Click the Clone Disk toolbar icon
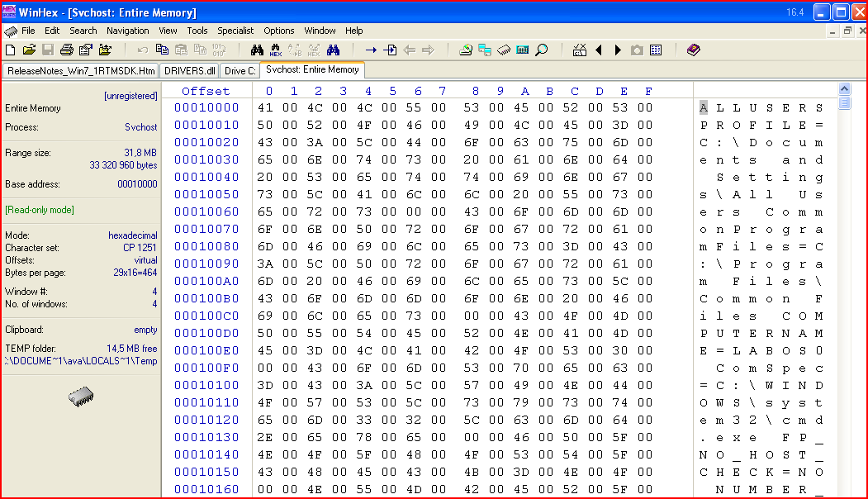Screen dimensions: 868x499 coord(484,50)
